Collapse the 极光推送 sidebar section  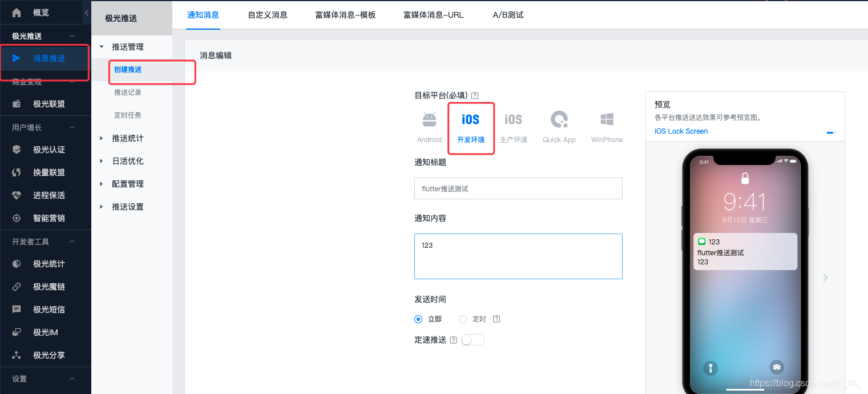(x=72, y=36)
